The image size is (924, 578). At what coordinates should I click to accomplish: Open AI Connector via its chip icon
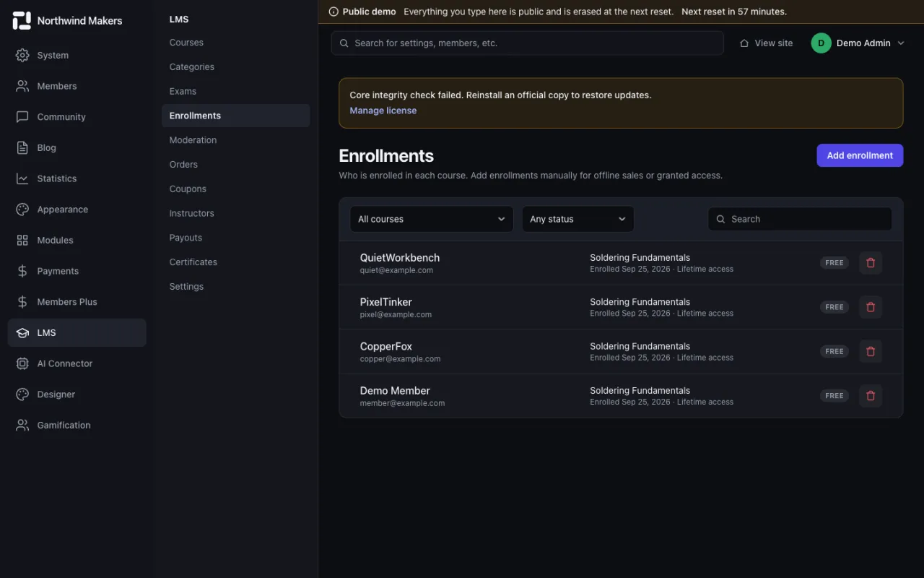pyautogui.click(x=22, y=363)
